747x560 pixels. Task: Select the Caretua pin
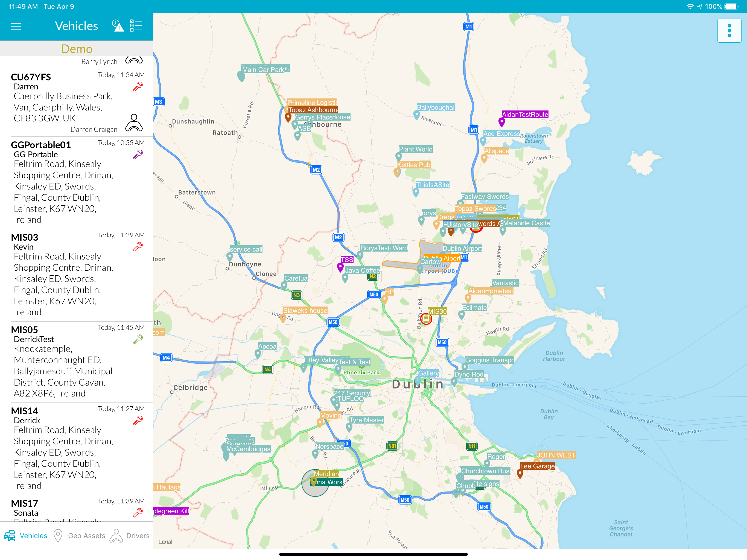tap(284, 286)
